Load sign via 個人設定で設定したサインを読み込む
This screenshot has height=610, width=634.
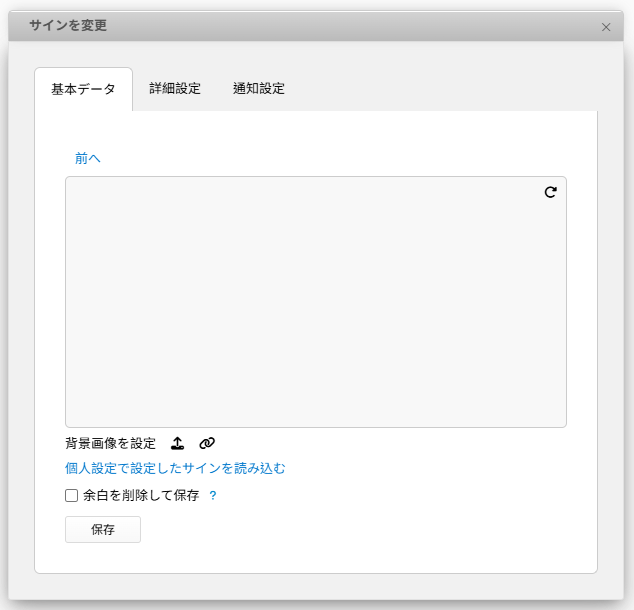175,468
